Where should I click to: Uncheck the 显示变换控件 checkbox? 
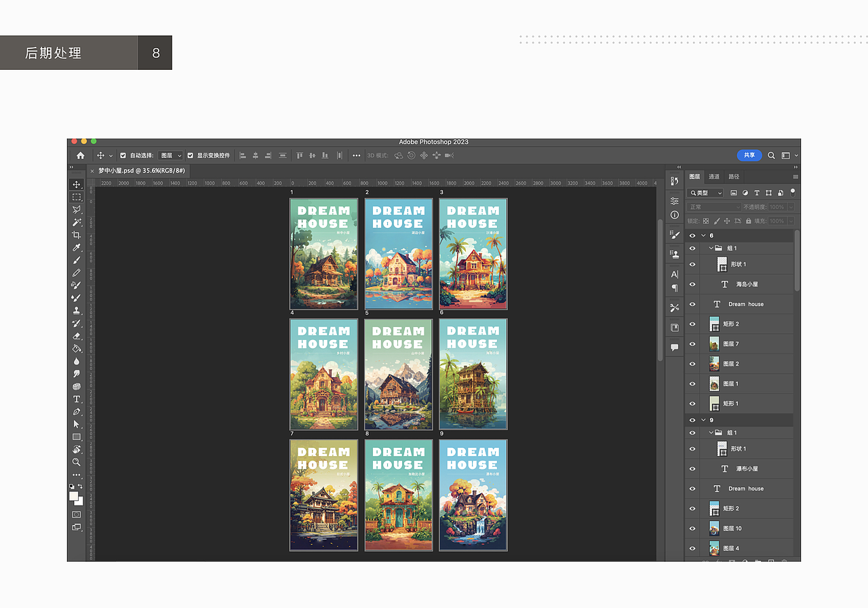coord(191,155)
